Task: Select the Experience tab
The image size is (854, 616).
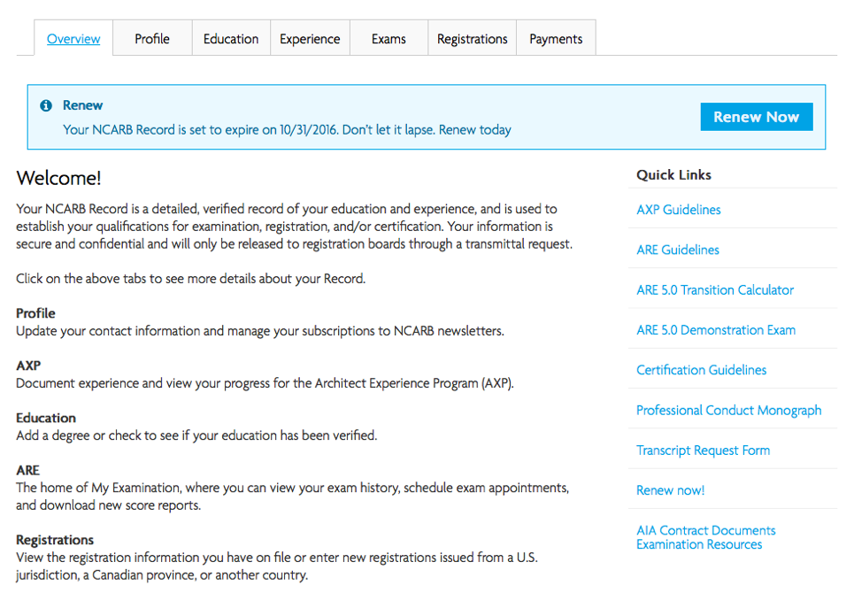Action: click(310, 38)
